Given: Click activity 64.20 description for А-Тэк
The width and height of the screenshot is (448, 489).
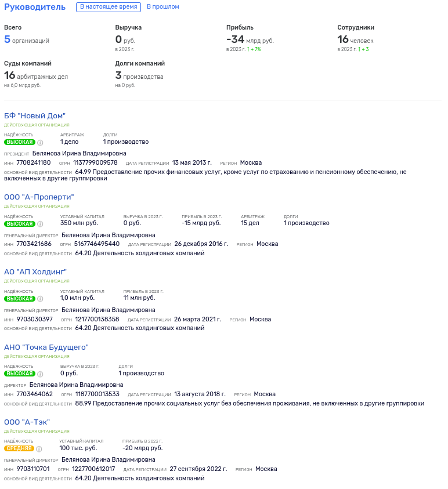Looking at the screenshot, I should coord(140,479).
